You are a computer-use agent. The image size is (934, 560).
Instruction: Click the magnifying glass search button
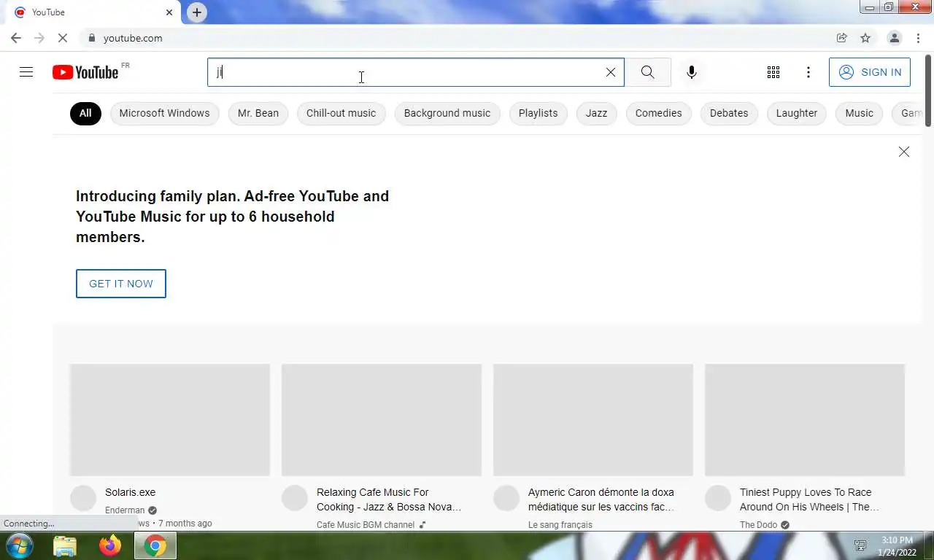(648, 72)
